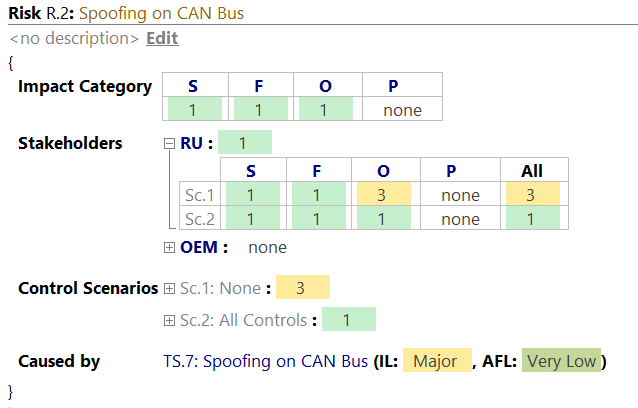Click Sc.2 row F value cell

tap(319, 219)
